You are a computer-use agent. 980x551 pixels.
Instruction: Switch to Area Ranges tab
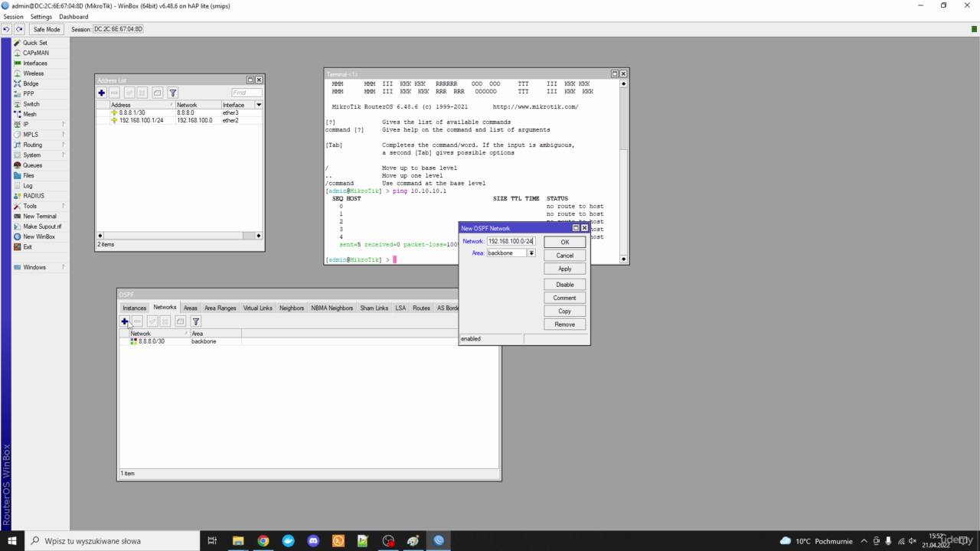(220, 308)
